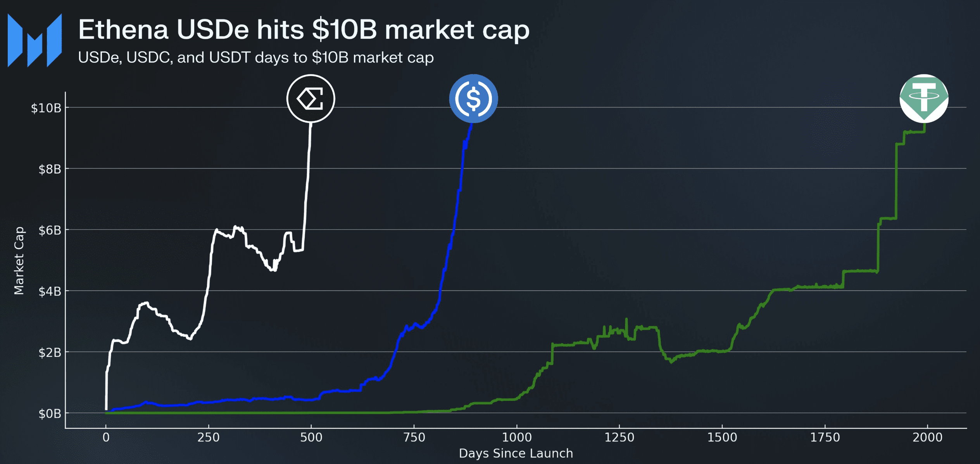
Task: Click the '$10B' y-axis label
Action: point(46,108)
